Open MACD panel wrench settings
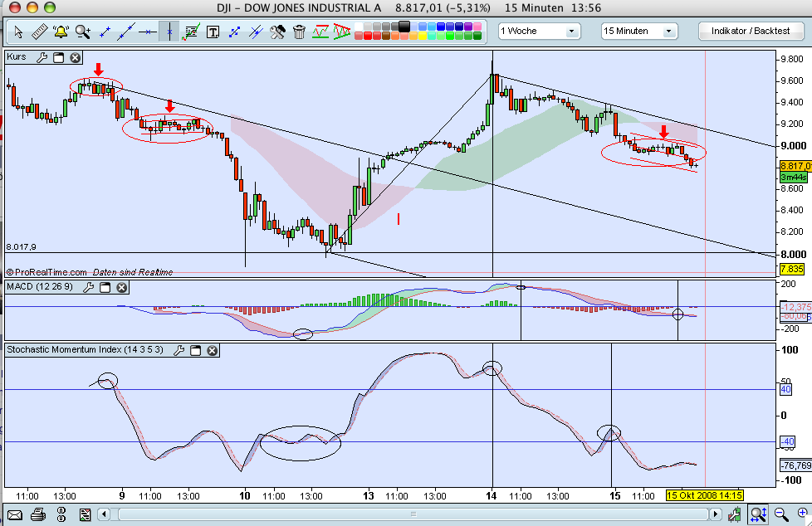Screen dimensions: 812x526 point(89,287)
